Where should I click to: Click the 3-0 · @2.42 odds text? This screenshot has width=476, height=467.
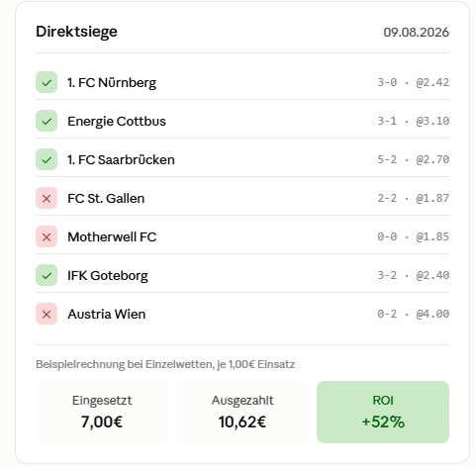[414, 82]
